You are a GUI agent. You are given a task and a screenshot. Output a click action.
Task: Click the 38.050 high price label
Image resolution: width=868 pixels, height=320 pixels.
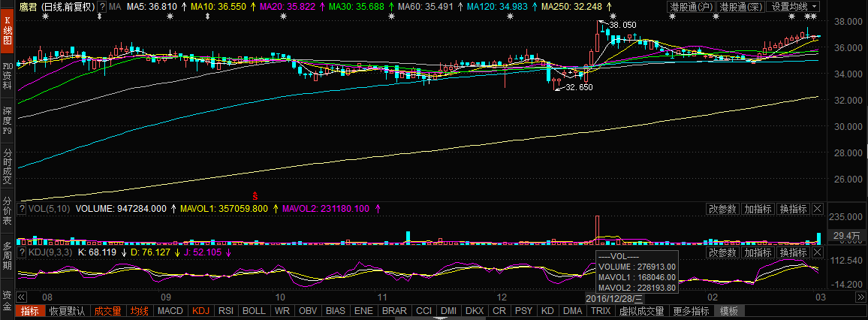(x=622, y=25)
